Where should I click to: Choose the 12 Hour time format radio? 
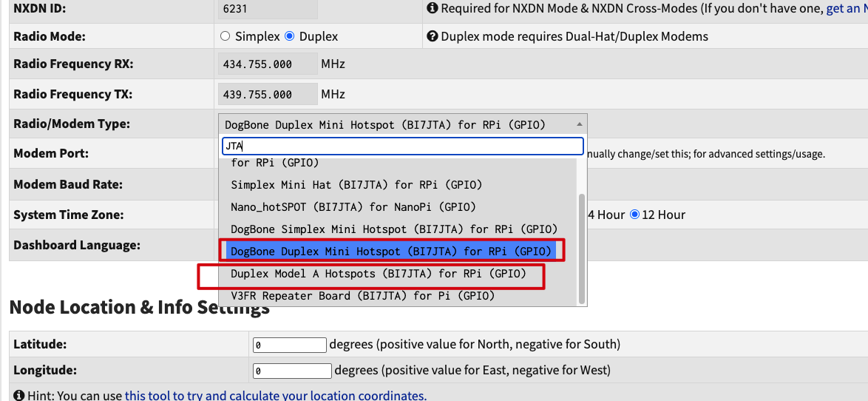click(634, 215)
